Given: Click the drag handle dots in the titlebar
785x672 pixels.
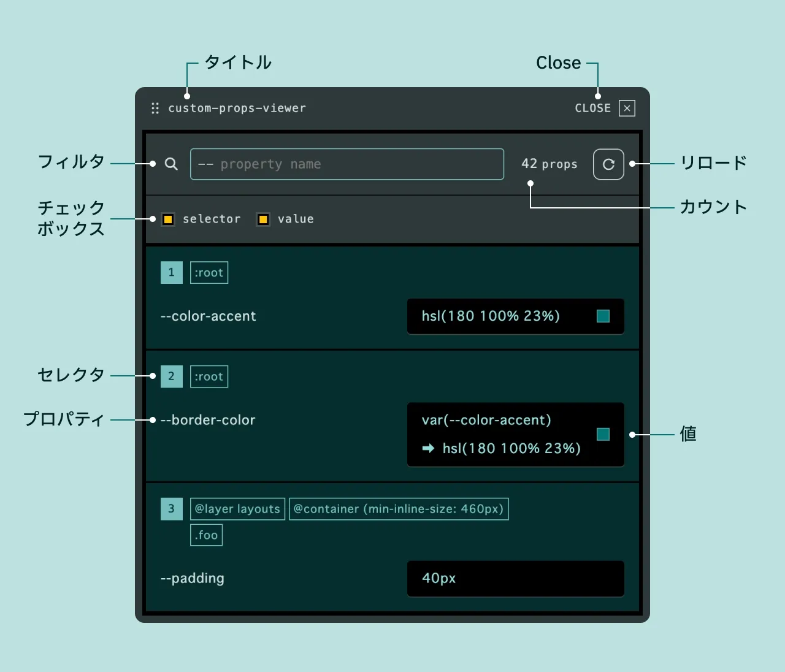Looking at the screenshot, I should pyautogui.click(x=155, y=108).
